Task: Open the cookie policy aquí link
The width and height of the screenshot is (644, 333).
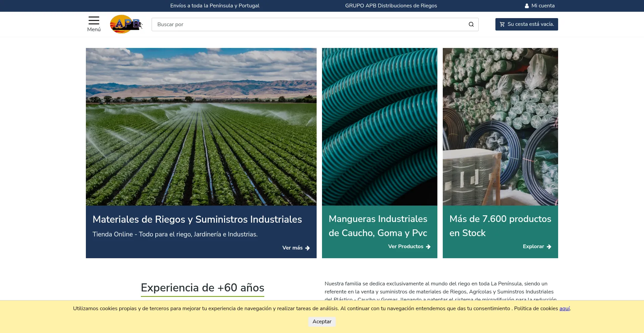Action: 564,309
